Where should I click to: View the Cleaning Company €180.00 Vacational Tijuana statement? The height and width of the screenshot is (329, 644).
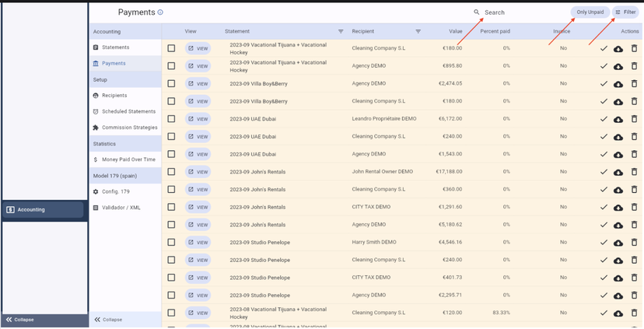coord(198,48)
